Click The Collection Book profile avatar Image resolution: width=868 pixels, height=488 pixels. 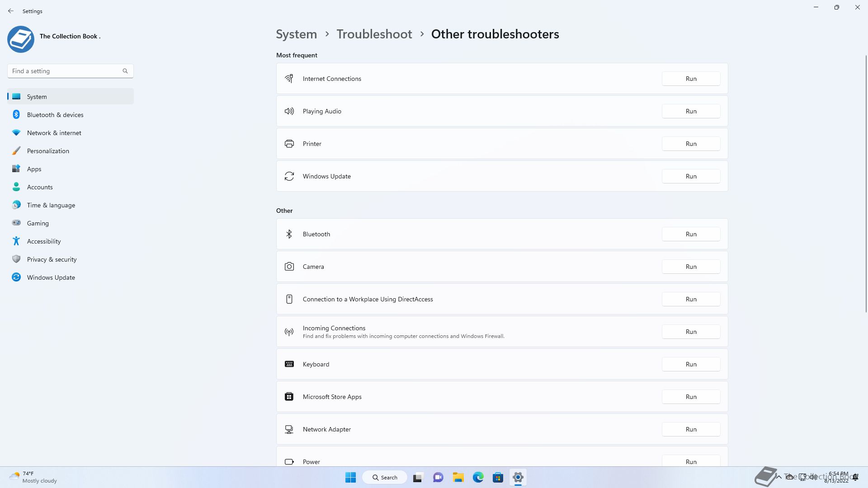21,39
